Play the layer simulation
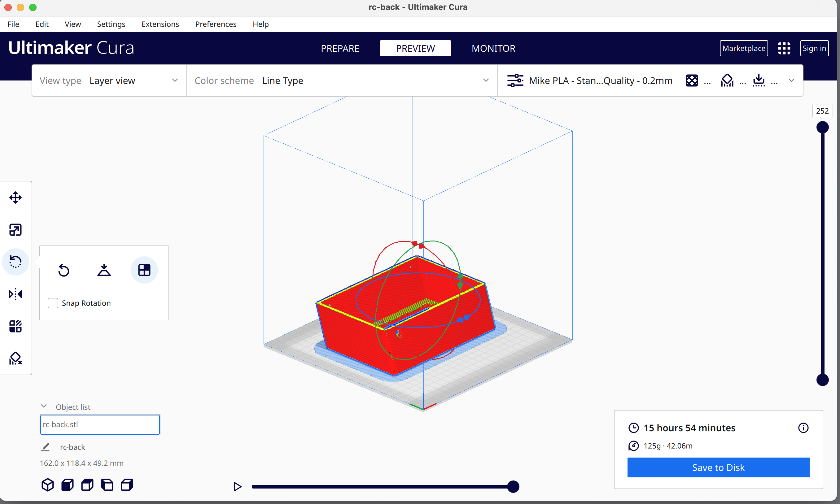 pos(237,487)
